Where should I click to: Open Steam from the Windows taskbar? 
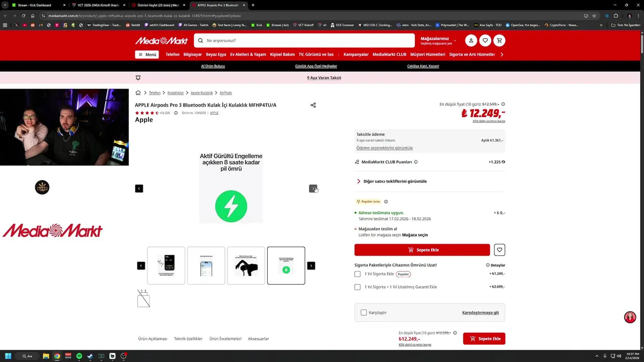(x=90, y=356)
